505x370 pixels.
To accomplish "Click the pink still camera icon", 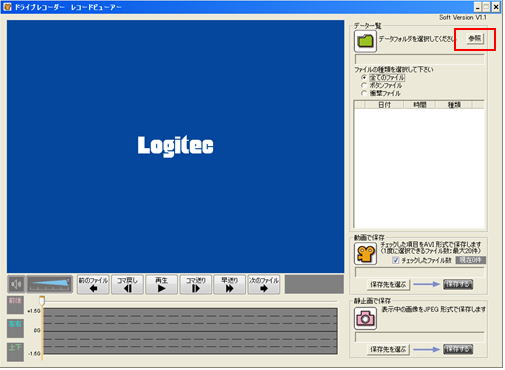I will [365, 319].
